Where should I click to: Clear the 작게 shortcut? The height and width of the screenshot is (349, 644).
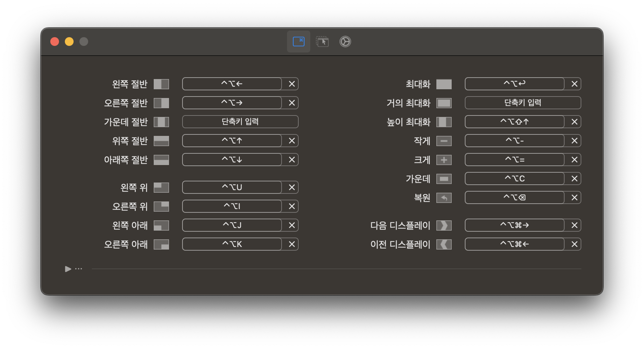coord(574,141)
